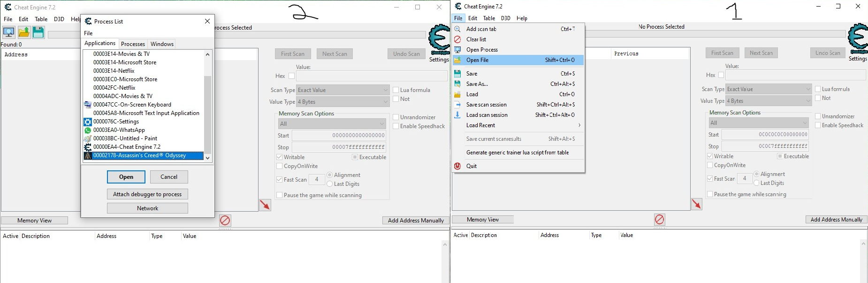
Task: Click Clear list in the File menu
Action: click(476, 39)
